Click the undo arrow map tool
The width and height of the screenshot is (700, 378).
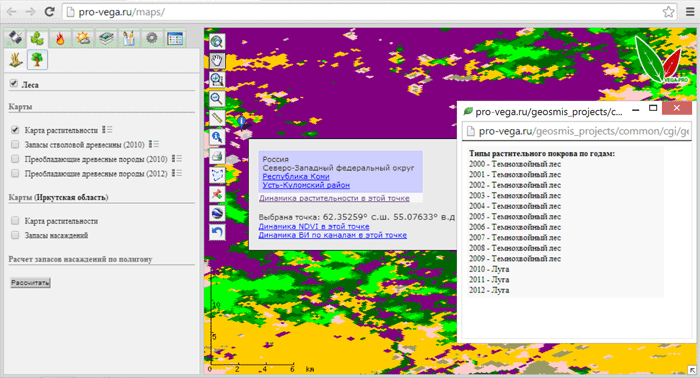pos(217,232)
